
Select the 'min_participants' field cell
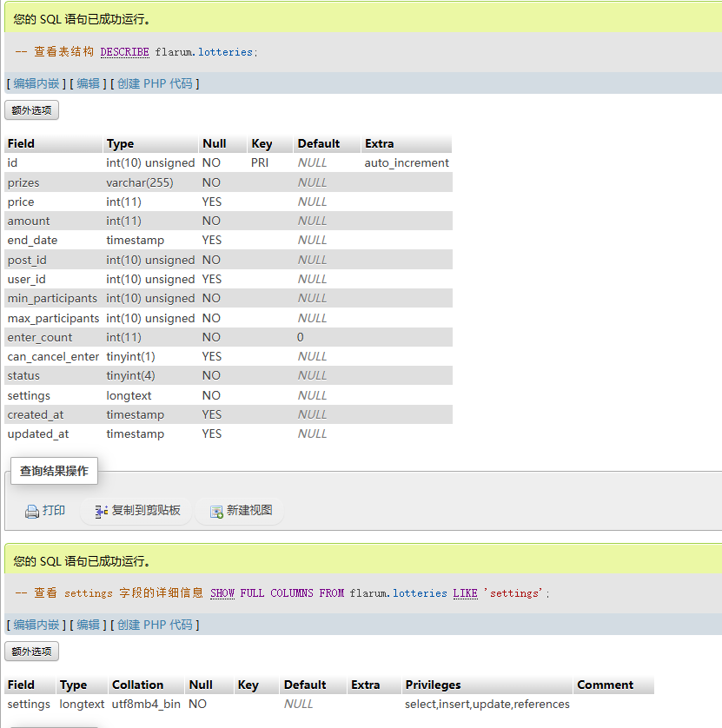click(53, 299)
